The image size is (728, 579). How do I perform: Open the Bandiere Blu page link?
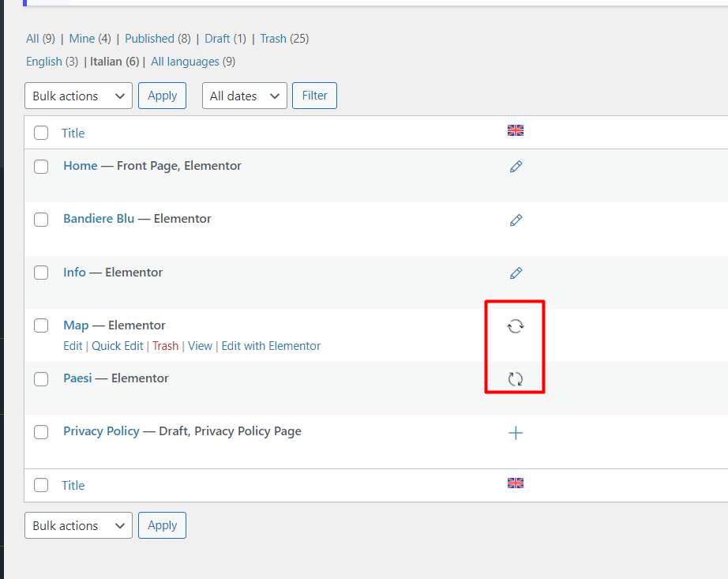click(x=99, y=219)
